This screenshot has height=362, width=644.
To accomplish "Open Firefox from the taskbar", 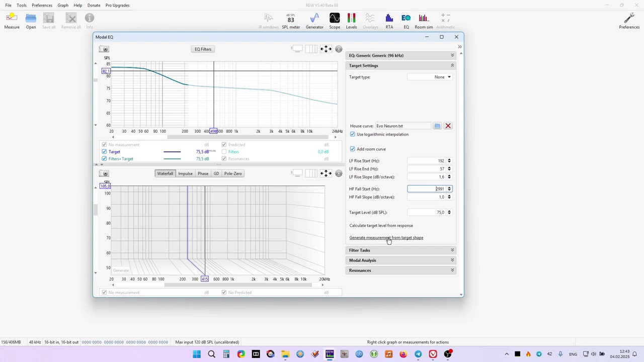I will pos(404,354).
